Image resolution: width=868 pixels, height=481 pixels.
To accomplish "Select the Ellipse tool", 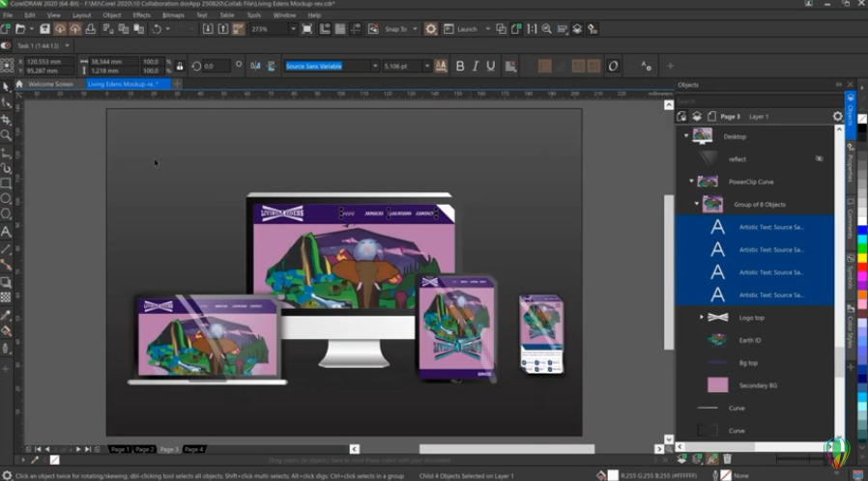I will point(6,198).
